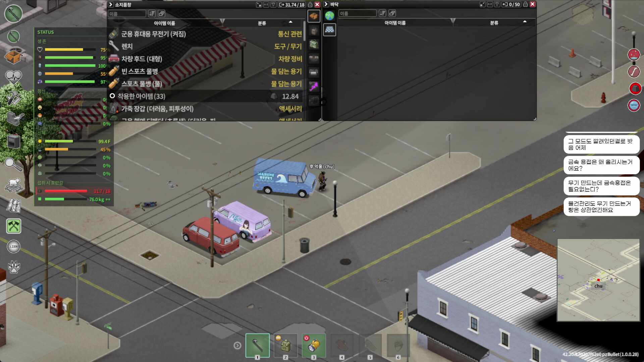
Task: Select the 군용 휴대용 무전기 (켜짐) item
Action: click(x=205, y=34)
